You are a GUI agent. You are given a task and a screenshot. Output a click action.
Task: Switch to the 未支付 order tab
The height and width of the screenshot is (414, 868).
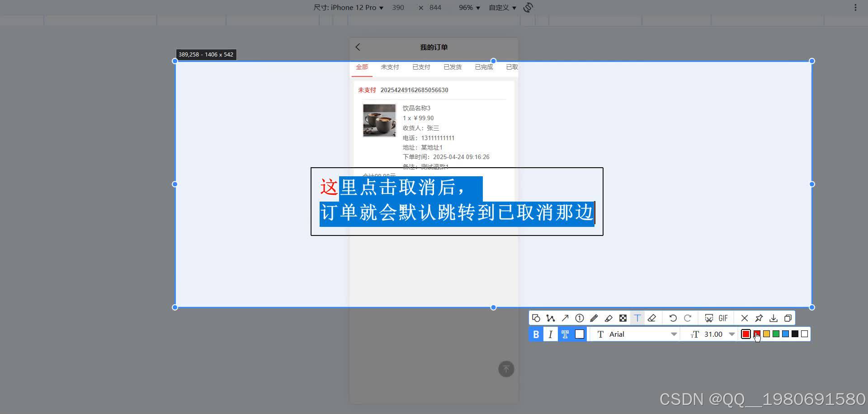tap(390, 66)
